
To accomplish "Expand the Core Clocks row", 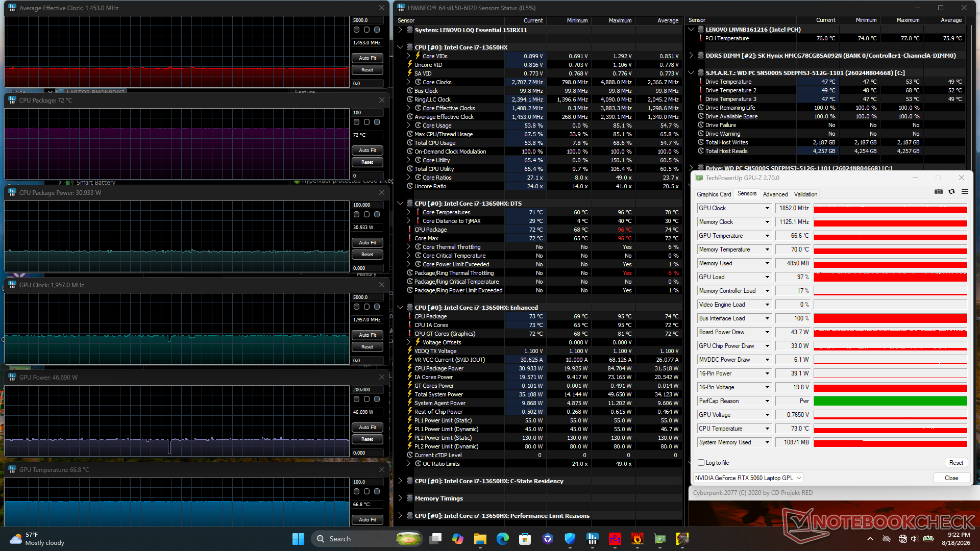I will tap(408, 82).
